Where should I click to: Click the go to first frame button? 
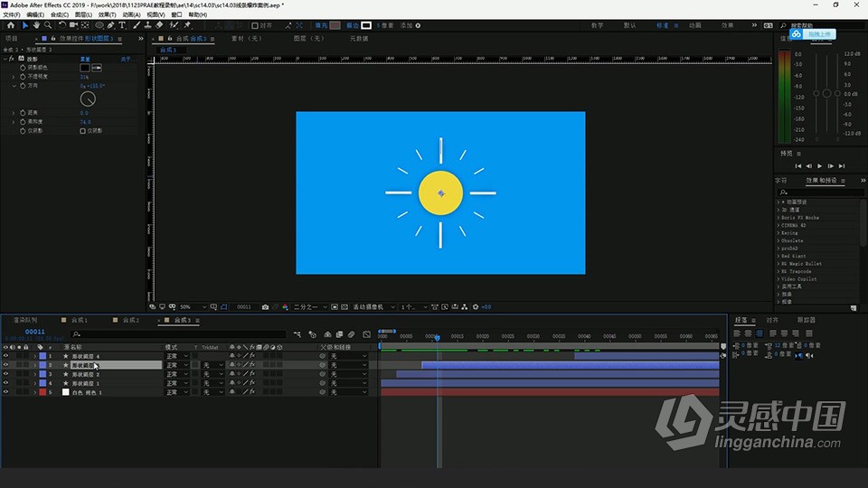click(x=798, y=166)
